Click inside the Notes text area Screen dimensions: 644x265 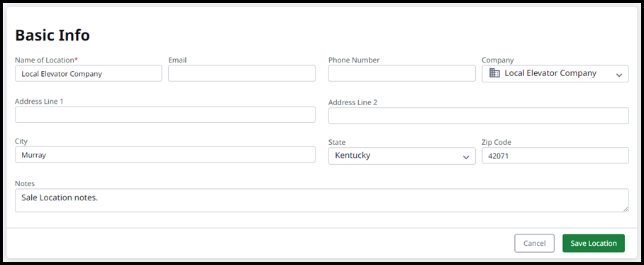point(321,200)
